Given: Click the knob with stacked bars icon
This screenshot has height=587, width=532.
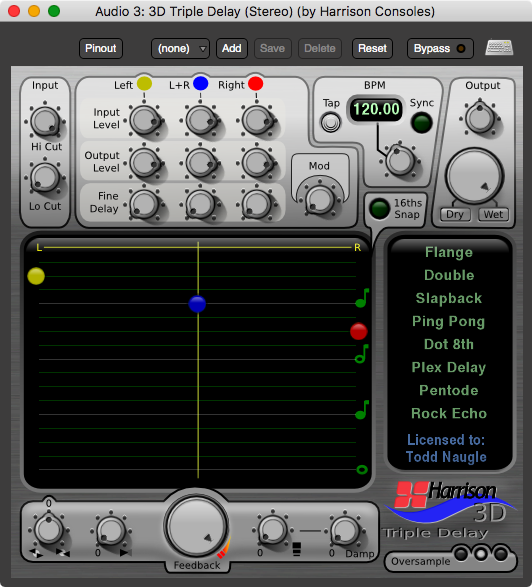Looking at the screenshot, I should click(273, 530).
